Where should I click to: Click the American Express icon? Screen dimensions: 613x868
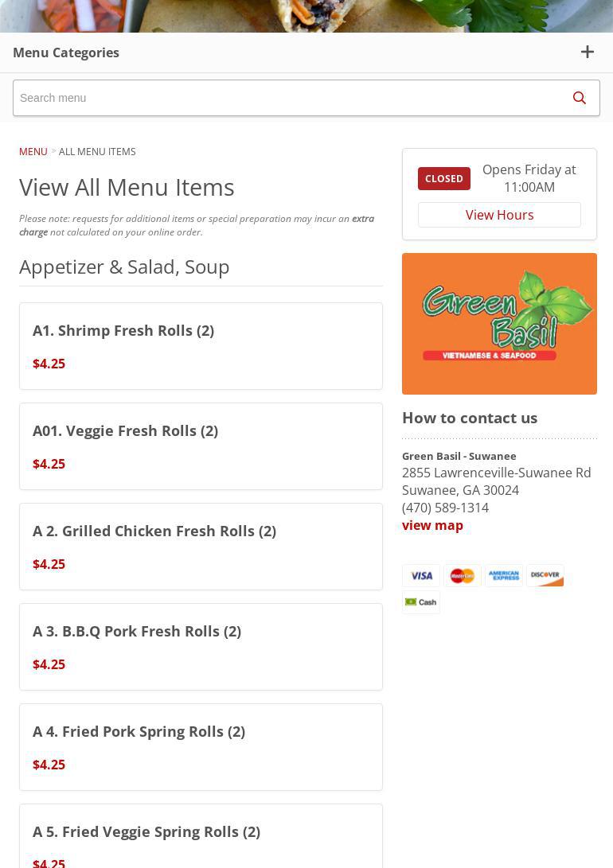pyautogui.click(x=504, y=576)
